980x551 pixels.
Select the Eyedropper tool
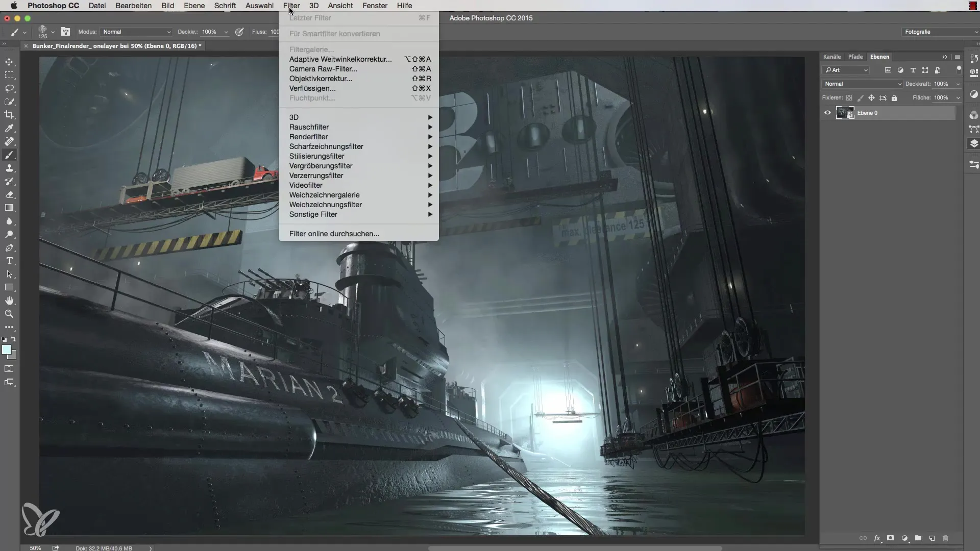[x=9, y=128]
